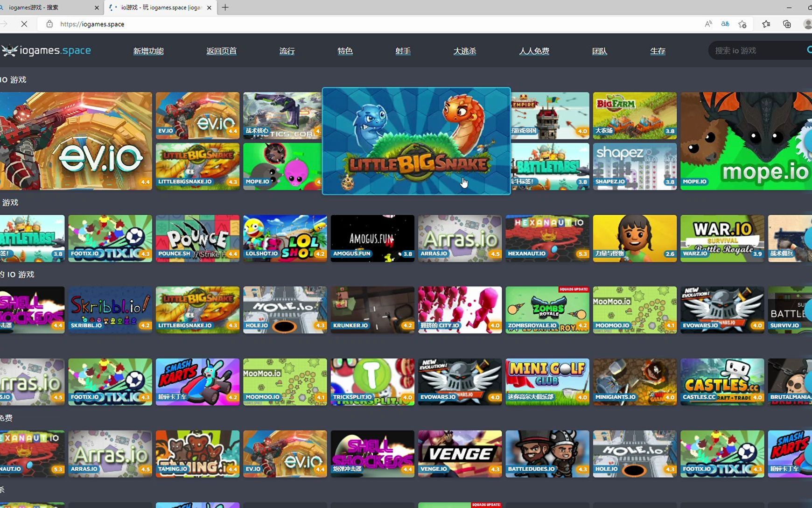Click the translate page icon
The height and width of the screenshot is (508, 812).
[725, 24]
